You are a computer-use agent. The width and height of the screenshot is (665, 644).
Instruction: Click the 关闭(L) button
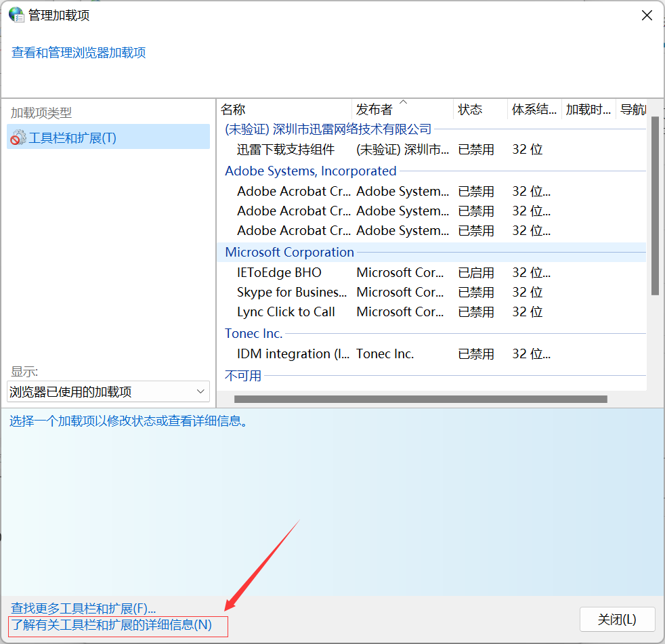click(x=617, y=620)
